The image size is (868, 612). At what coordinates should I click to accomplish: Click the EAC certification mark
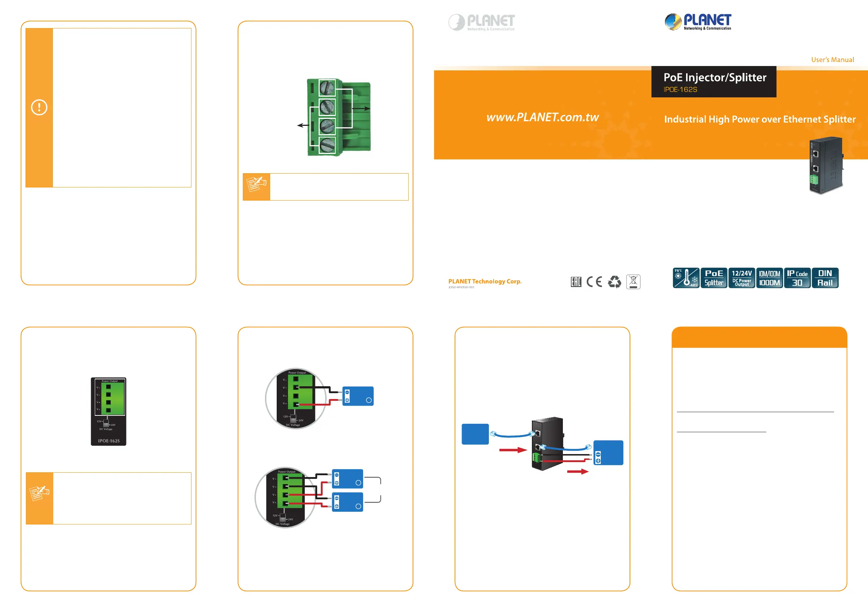click(x=576, y=282)
